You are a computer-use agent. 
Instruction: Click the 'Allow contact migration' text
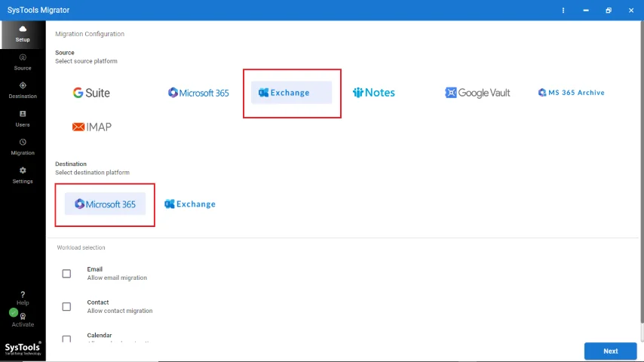119,311
